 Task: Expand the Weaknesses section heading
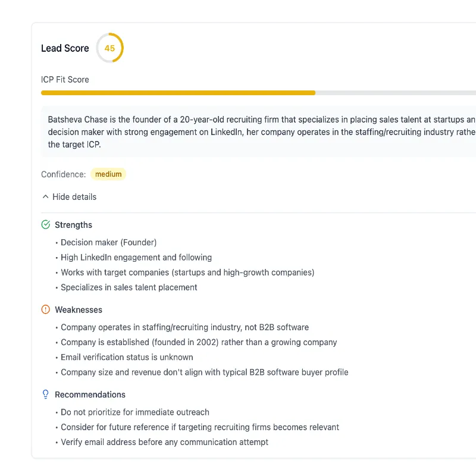(78, 309)
